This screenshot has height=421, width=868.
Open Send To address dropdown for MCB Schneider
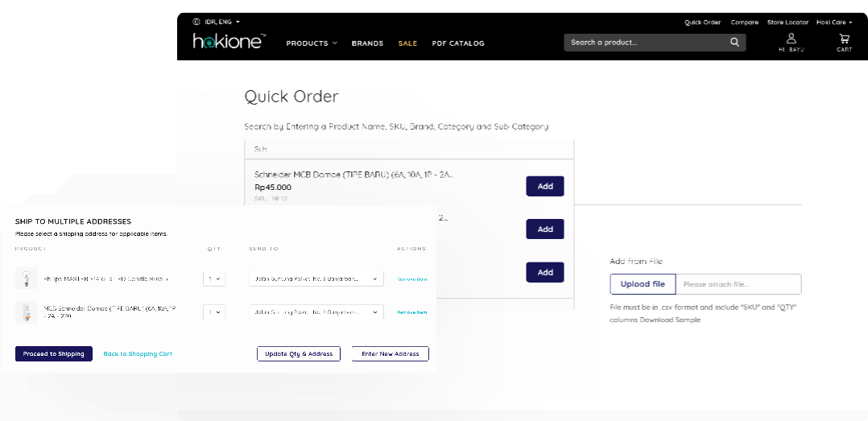coord(316,312)
